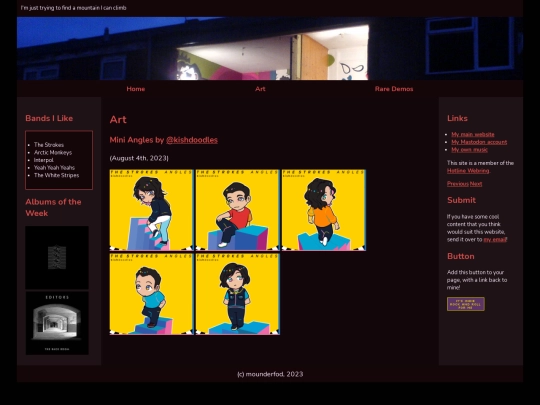The height and width of the screenshot is (405, 540).
Task: View chibi art with blue t-shirt
Action: point(151,294)
